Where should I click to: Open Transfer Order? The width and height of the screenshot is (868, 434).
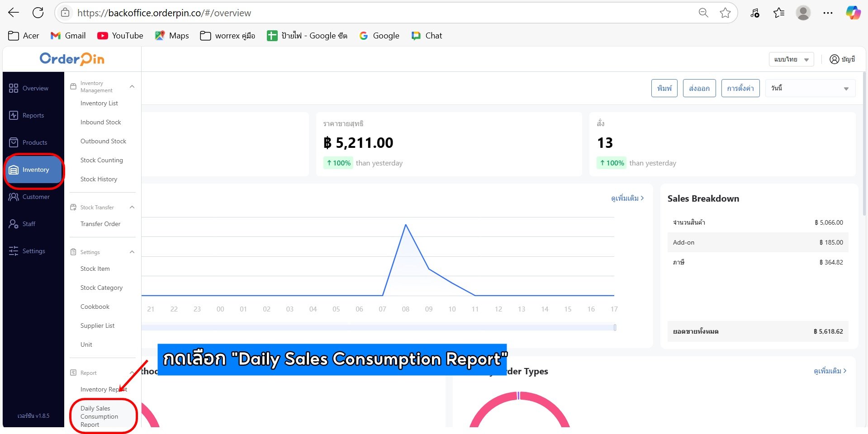100,224
